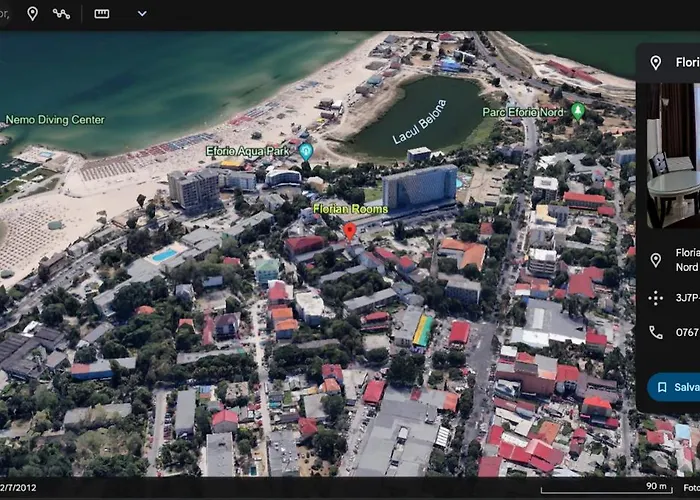Viewport: 700px width, 500px height.
Task: Click the address pin icon in panel
Action: [656, 260]
